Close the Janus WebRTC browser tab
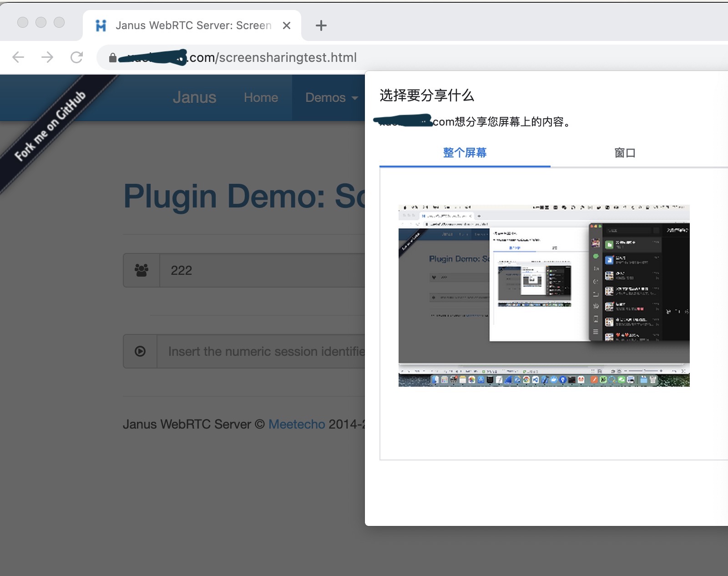Screen dimensions: 728x576 (x=286, y=25)
